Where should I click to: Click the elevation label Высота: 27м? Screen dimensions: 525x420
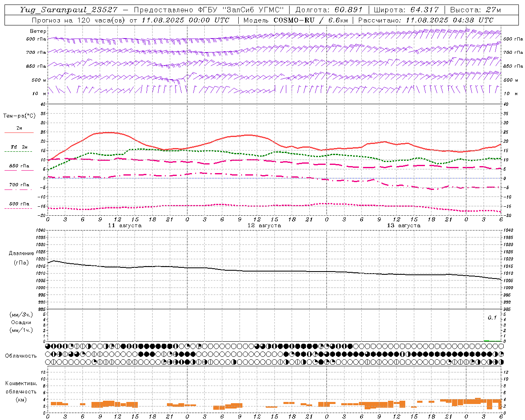475,10
